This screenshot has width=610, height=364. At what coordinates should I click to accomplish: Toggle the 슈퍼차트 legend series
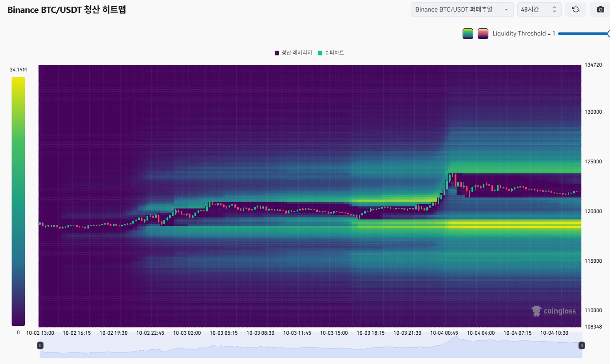[x=331, y=53]
